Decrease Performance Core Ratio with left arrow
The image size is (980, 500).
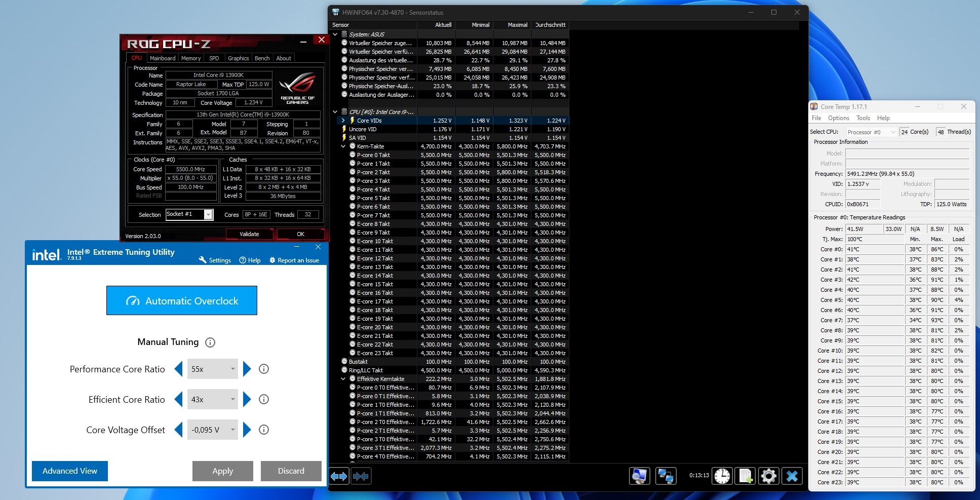pos(178,369)
